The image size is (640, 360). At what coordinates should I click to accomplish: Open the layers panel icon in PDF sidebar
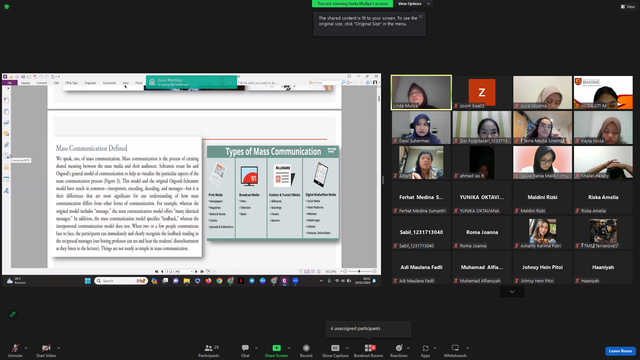click(7, 122)
